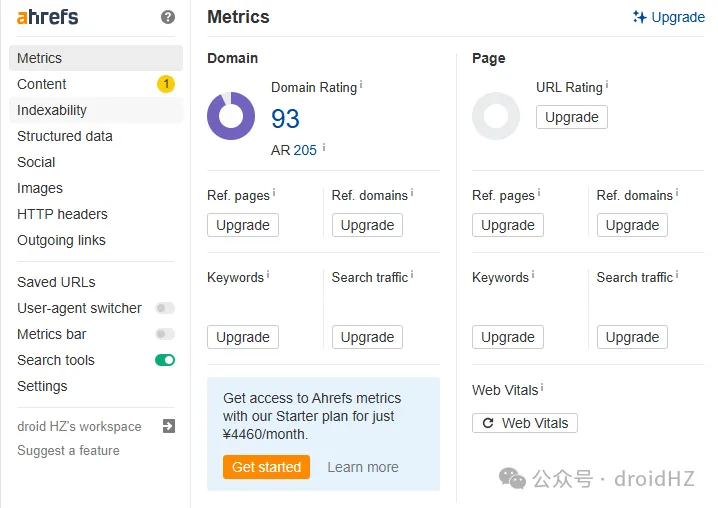The image size is (718, 508).
Task: Click the Content notification badge
Action: (x=166, y=84)
